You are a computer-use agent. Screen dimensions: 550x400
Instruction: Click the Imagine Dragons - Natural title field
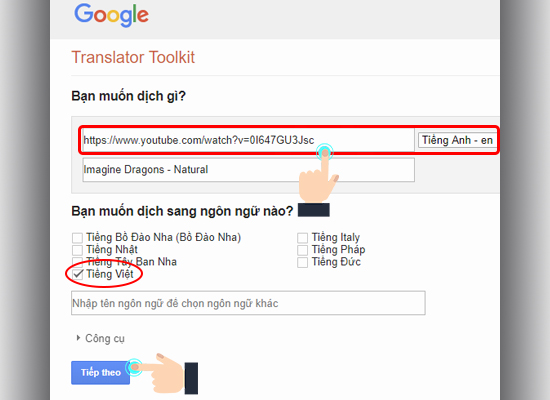[x=248, y=169]
